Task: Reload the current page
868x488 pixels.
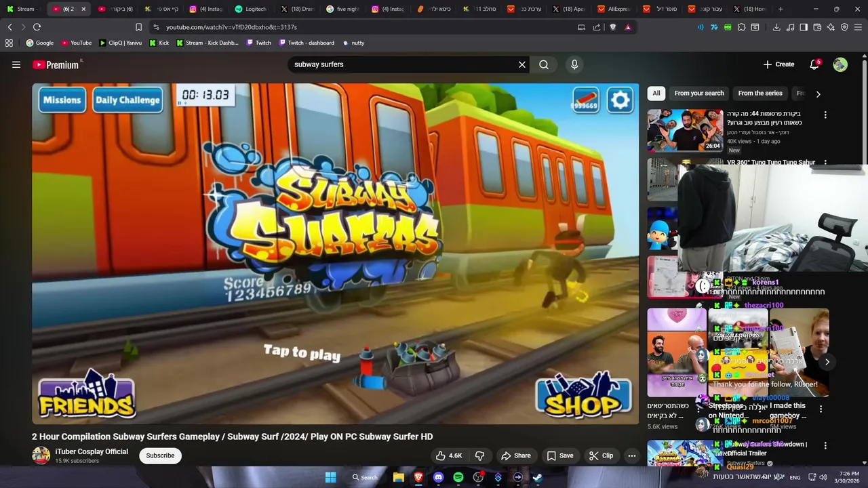Action: tap(37, 27)
